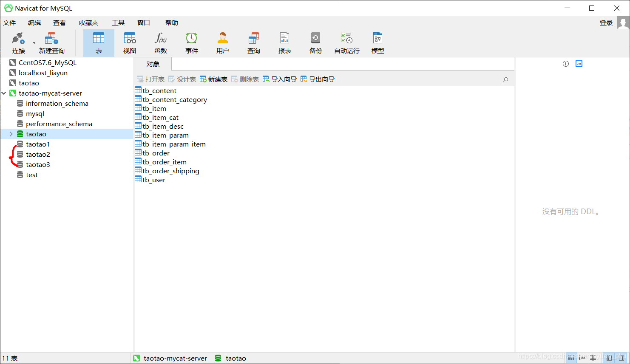Open the 查看 menu
Screen dimensions: 630x364
click(x=60, y=23)
